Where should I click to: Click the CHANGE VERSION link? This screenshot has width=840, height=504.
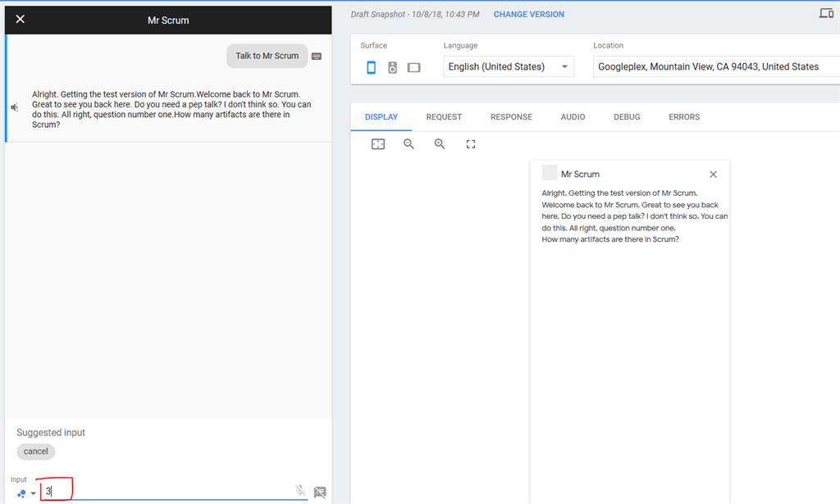point(528,14)
